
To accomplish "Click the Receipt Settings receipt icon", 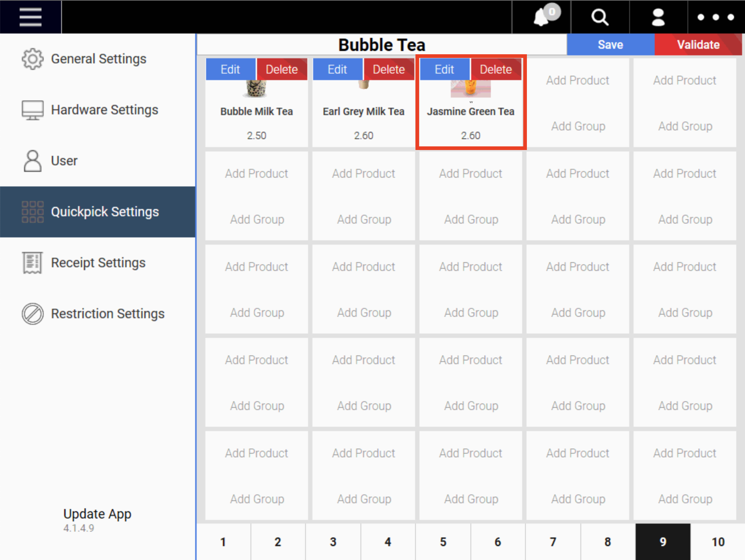I will (x=32, y=263).
